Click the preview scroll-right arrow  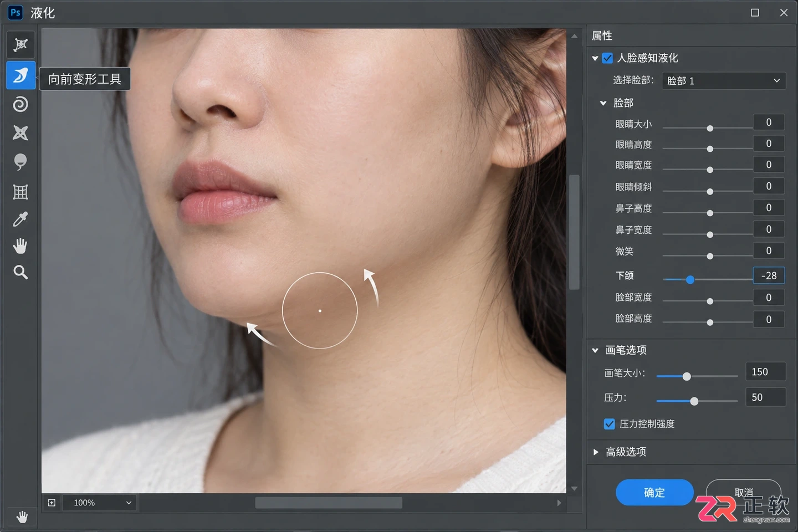559,503
